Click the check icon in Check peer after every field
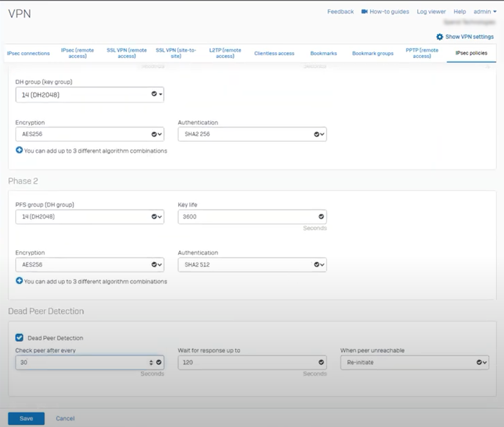Screen dimensions: 504x427 click(159, 363)
